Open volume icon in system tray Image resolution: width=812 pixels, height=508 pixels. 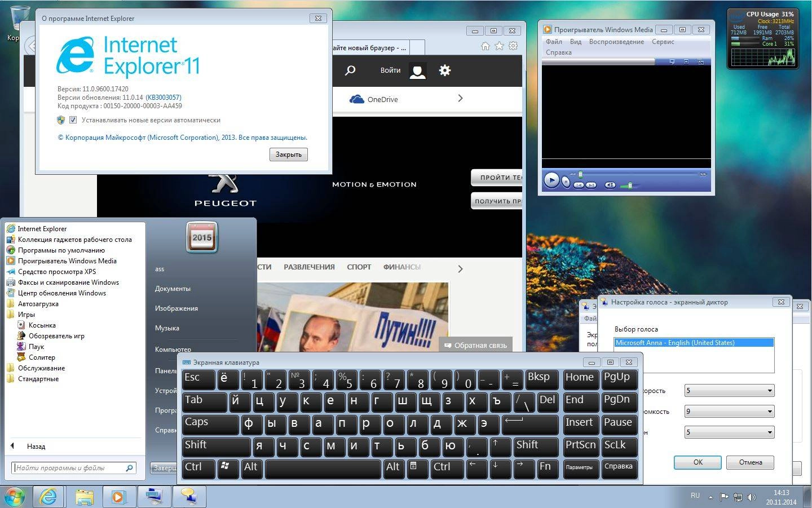click(x=752, y=497)
